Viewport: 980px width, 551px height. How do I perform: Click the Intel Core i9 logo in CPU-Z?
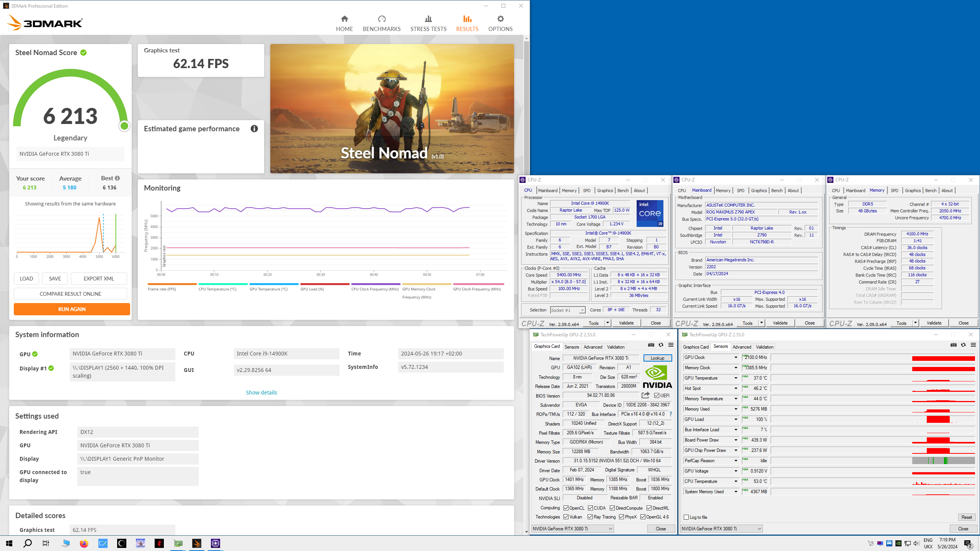pyautogui.click(x=650, y=213)
